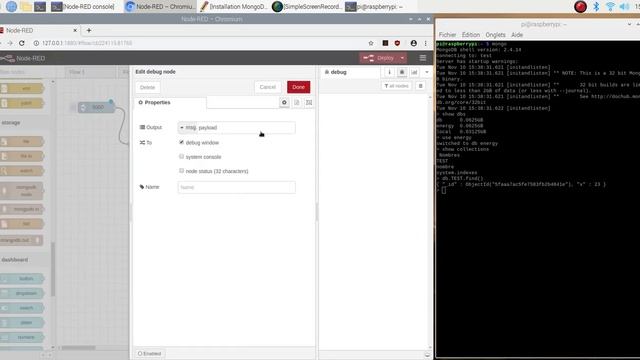This screenshot has width=640, height=360.
Task: Open the terminal Aide menu
Action: pyautogui.click(x=517, y=35)
